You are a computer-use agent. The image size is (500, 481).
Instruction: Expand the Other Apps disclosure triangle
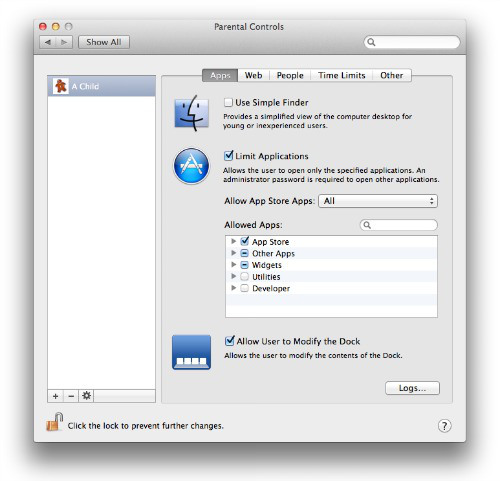coord(234,253)
